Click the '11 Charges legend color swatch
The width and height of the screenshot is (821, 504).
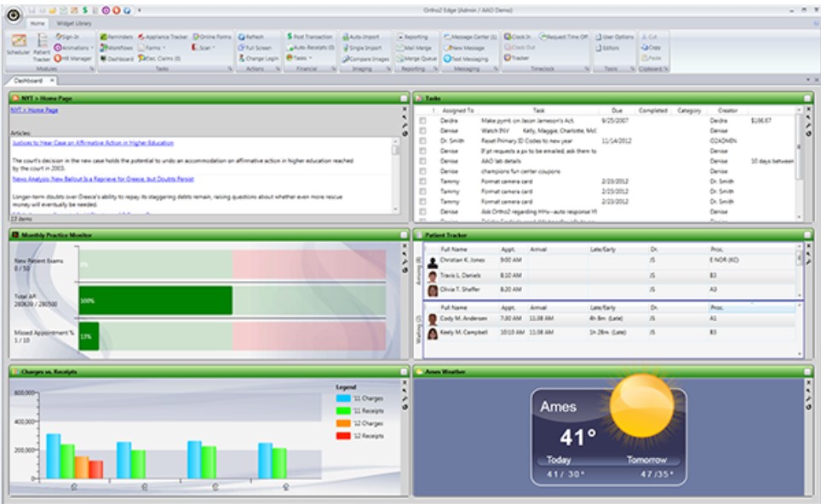(x=343, y=398)
